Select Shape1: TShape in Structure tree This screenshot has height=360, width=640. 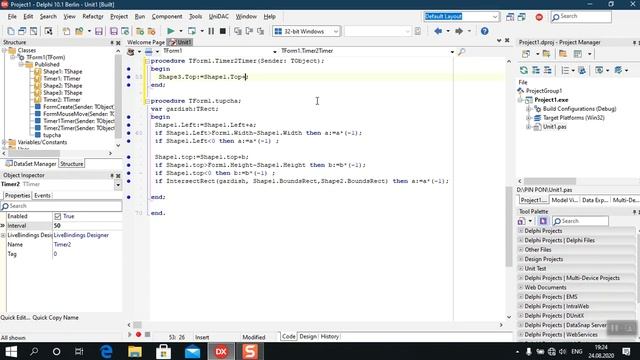pos(62,71)
